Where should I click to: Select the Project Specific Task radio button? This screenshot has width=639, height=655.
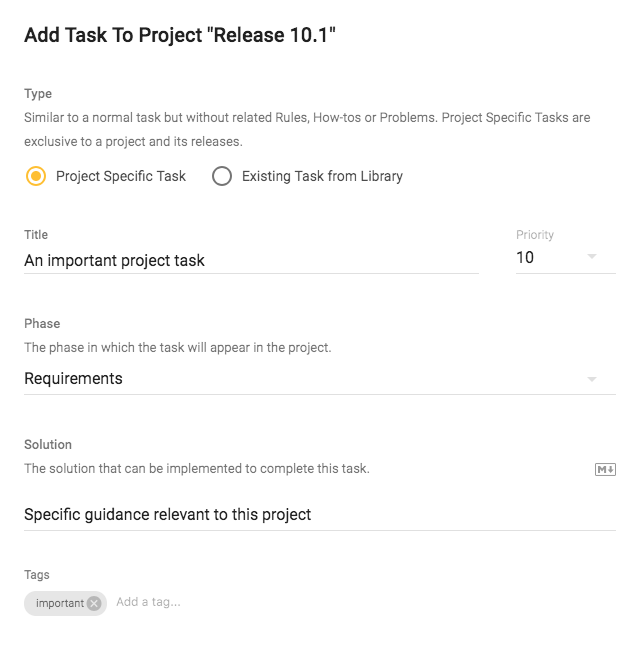36,176
